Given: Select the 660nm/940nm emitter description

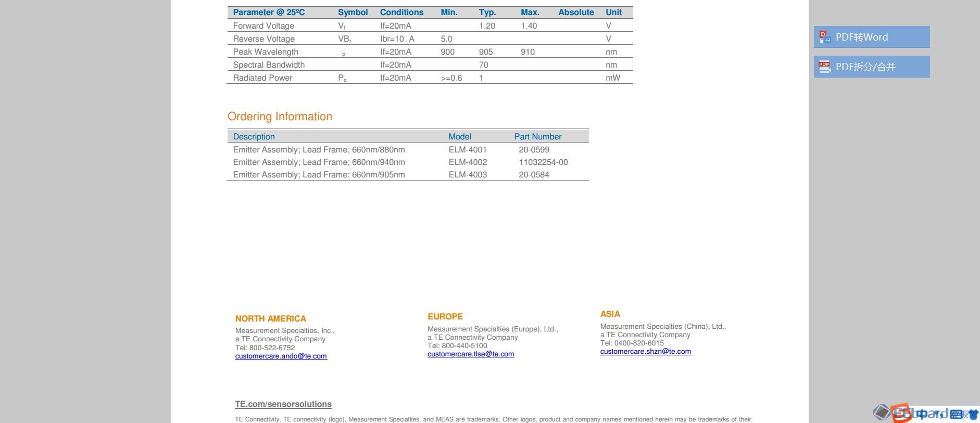Looking at the screenshot, I should [319, 162].
